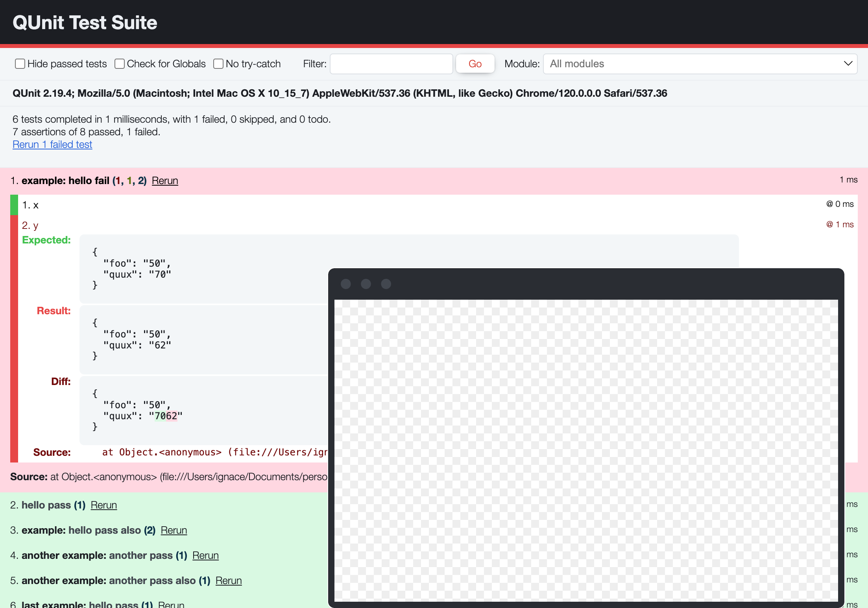Enable Check for Globals checkbox

[x=120, y=64]
